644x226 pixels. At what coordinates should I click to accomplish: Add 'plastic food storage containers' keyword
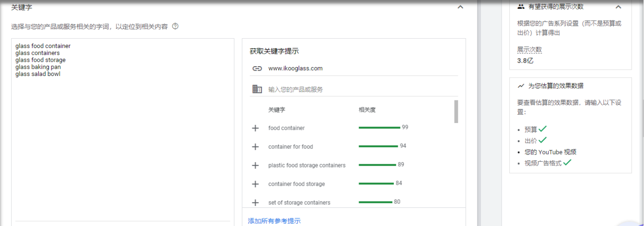(x=255, y=166)
